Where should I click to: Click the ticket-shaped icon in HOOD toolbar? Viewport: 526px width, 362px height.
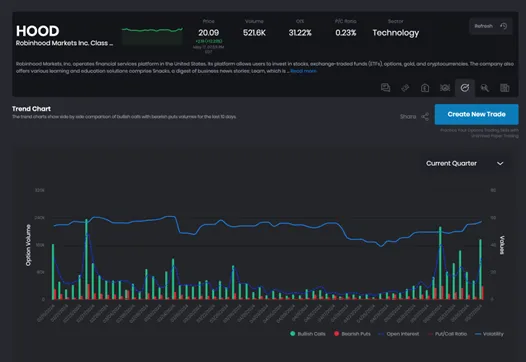405,88
